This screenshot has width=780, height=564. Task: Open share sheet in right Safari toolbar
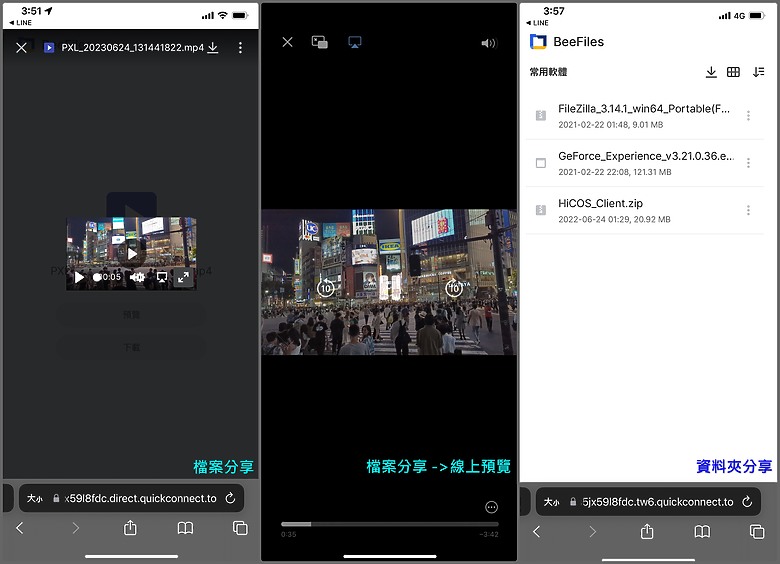tap(647, 531)
